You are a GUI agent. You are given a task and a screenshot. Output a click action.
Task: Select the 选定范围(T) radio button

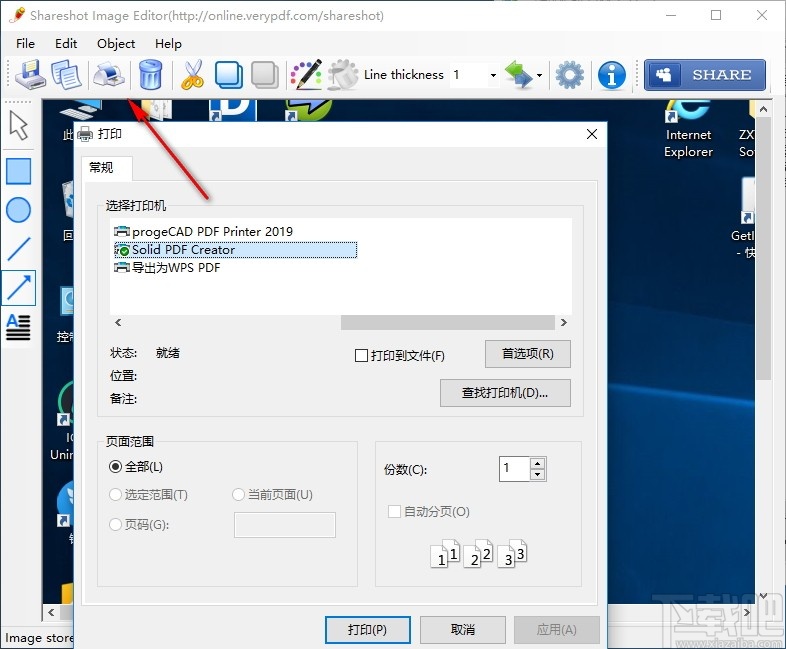[x=115, y=495]
